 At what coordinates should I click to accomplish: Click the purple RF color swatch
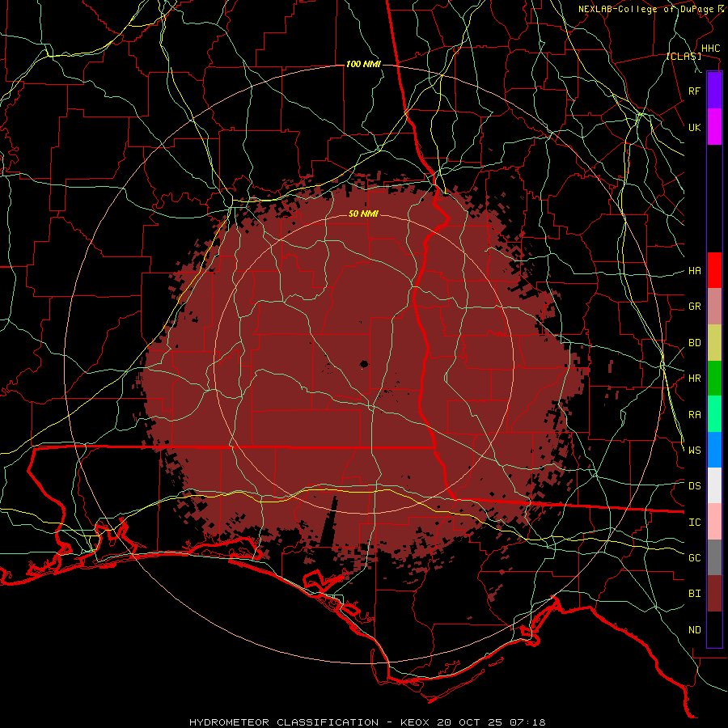point(714,91)
